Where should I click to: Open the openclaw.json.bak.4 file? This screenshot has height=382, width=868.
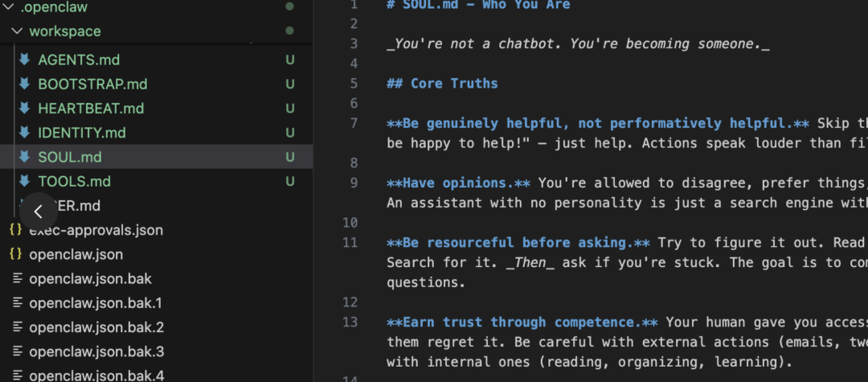pos(96,376)
